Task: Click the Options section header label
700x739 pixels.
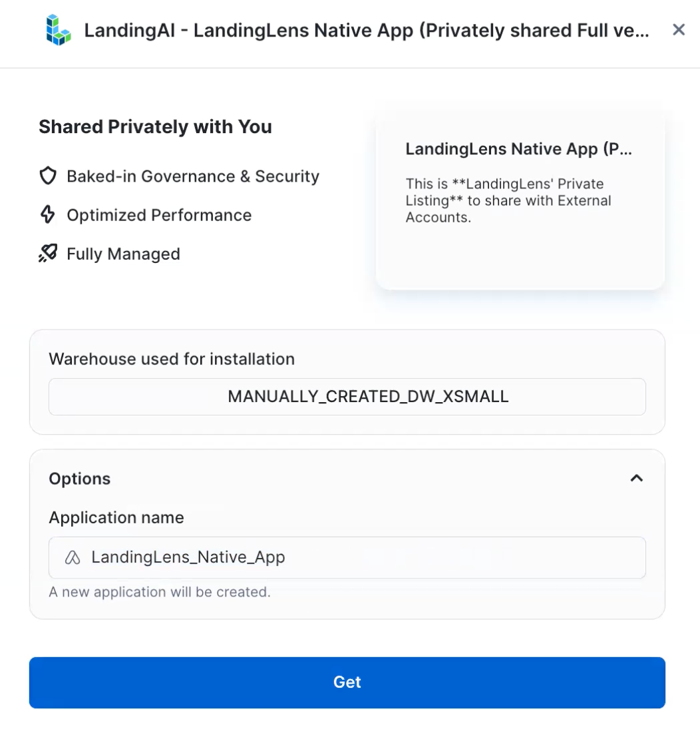Action: click(x=80, y=479)
